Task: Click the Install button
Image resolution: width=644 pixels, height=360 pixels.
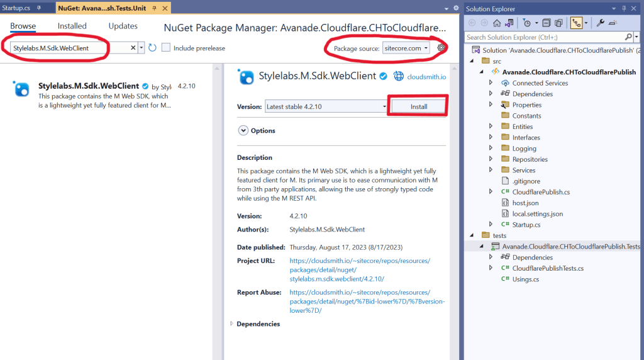Action: (x=419, y=106)
